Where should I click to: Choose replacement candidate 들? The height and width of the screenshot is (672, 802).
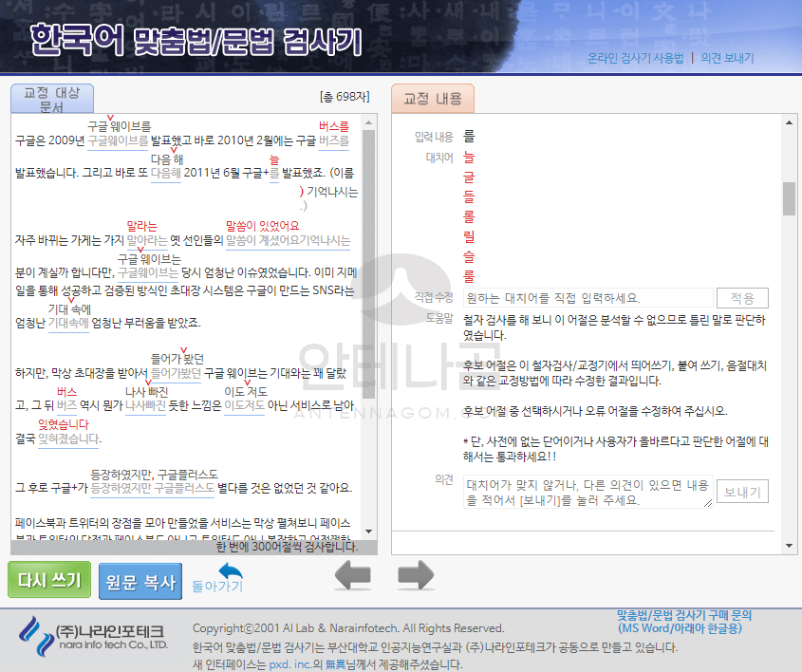tap(469, 196)
